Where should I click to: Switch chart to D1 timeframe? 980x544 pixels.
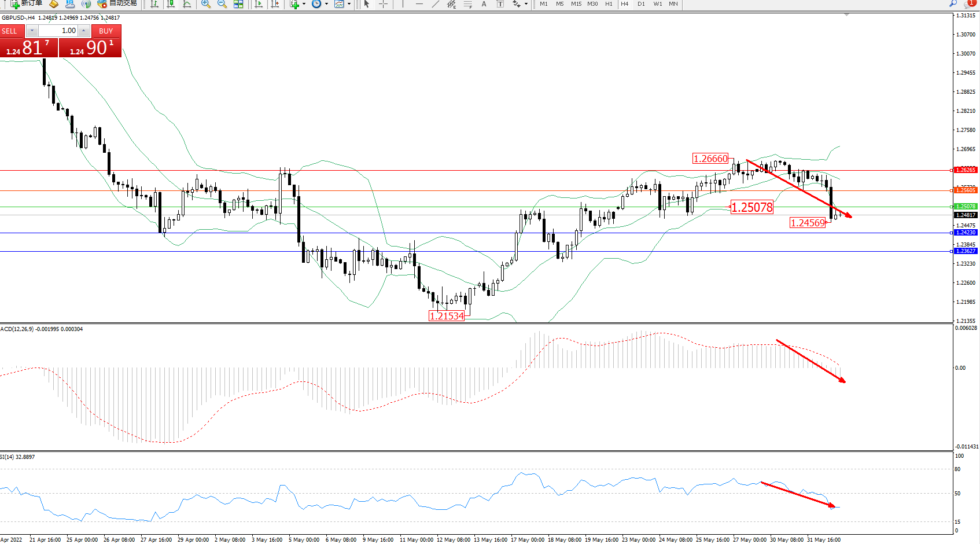tap(641, 4)
